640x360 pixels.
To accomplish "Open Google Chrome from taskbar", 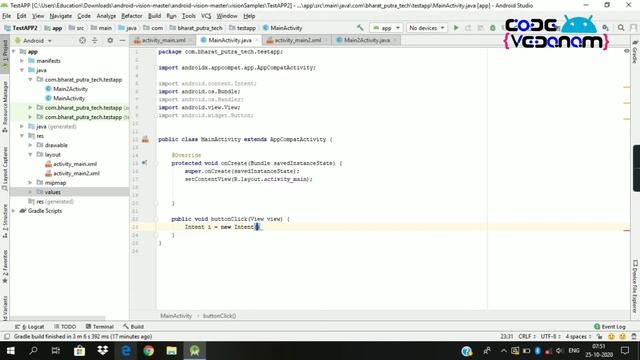I will (149, 351).
